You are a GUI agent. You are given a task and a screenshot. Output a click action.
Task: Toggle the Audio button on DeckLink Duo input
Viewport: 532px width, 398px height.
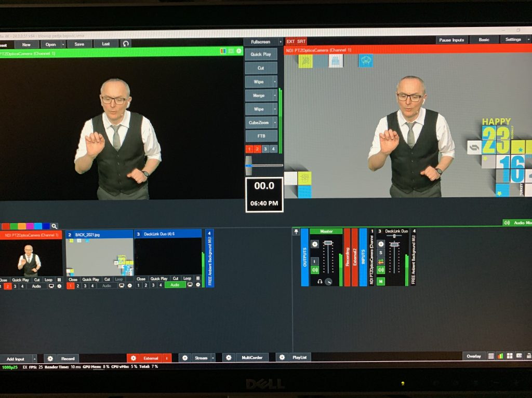(x=175, y=285)
